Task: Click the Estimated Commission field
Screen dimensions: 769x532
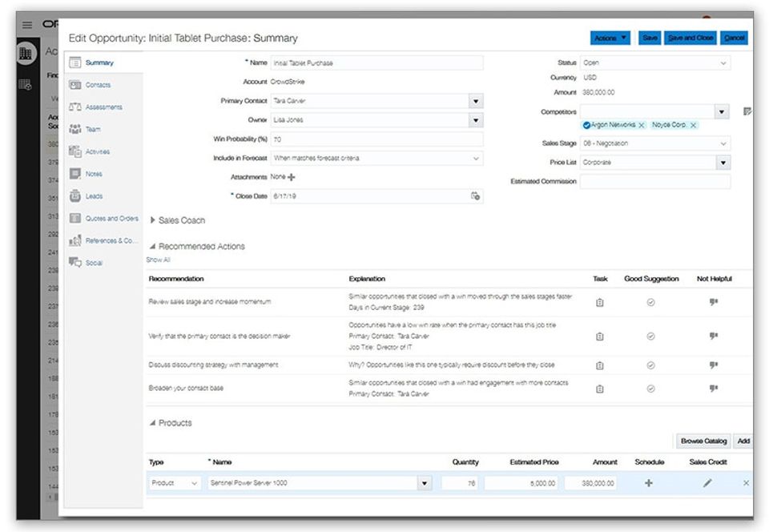Action: coord(655,181)
